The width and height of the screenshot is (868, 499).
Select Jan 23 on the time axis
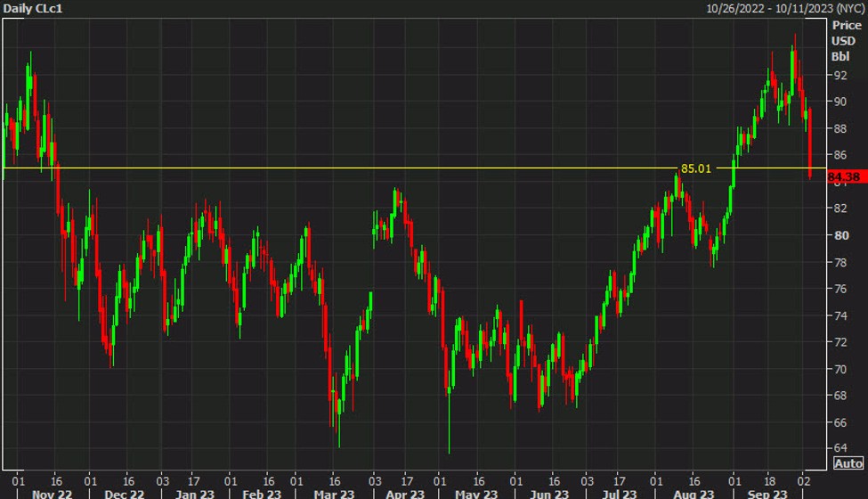[x=193, y=493]
